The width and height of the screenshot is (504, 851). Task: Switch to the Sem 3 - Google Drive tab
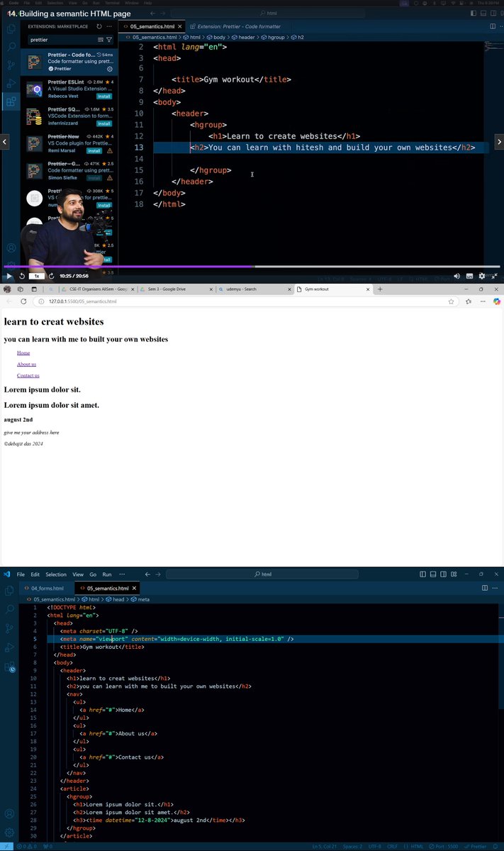tap(175, 289)
